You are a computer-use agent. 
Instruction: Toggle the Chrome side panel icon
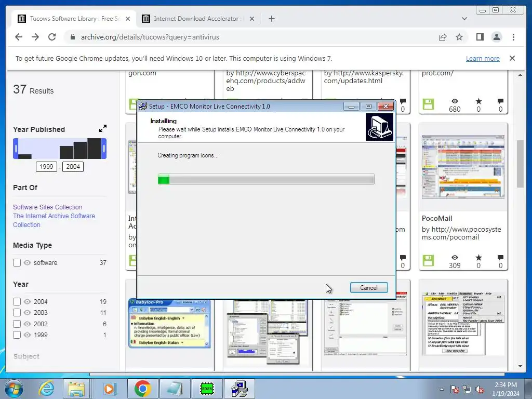[x=480, y=37]
